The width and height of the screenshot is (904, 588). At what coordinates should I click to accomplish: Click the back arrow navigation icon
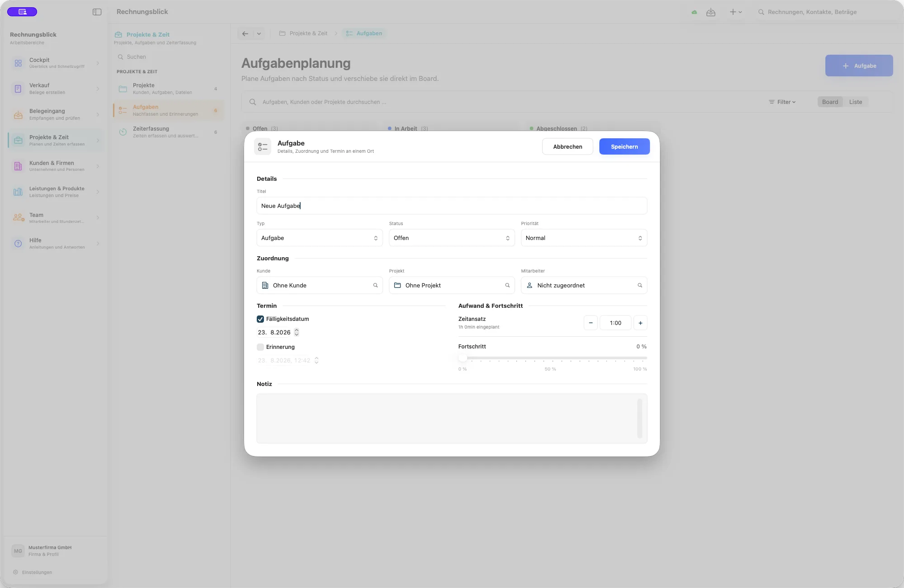pyautogui.click(x=245, y=33)
